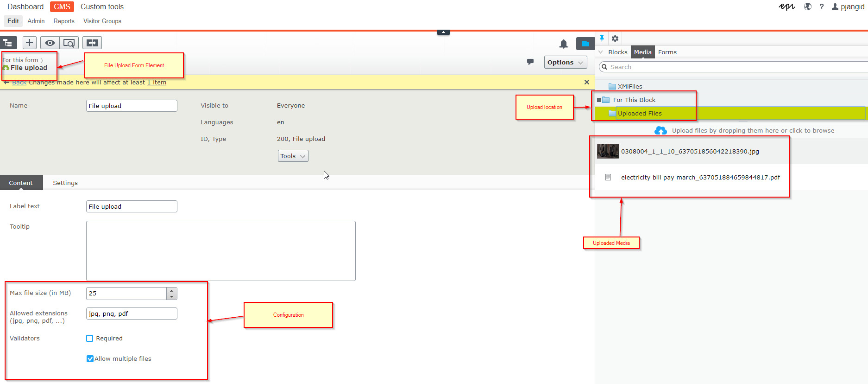Click the Allowed extensions input field
This screenshot has width=868, height=384.
[x=132, y=314]
